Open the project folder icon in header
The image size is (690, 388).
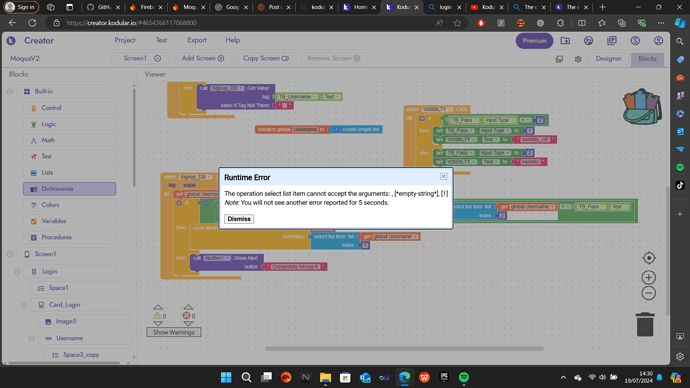point(565,40)
